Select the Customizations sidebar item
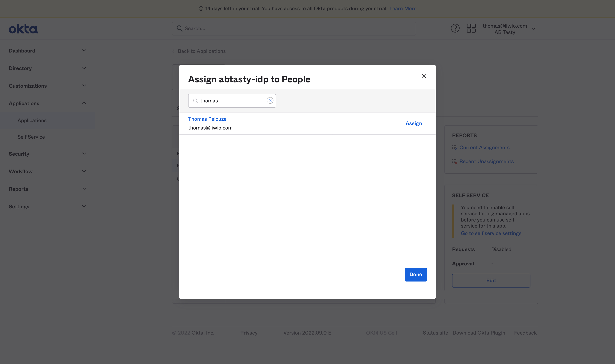Screen dimensions: 615x364 pyautogui.click(x=48, y=86)
